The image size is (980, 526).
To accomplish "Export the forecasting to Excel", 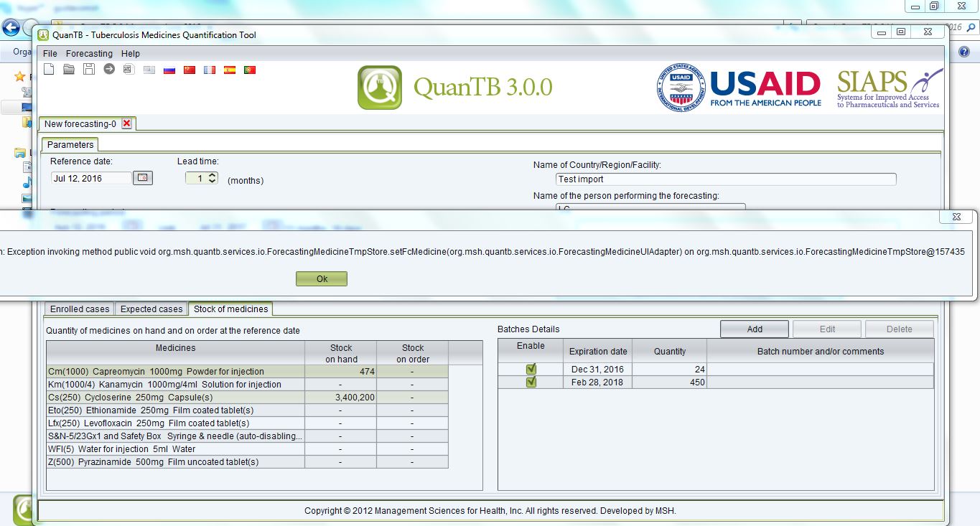I will pyautogui.click(x=129, y=70).
